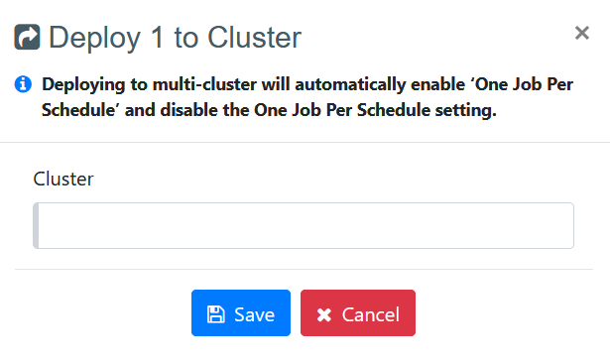Dismiss the modal using the top-right X
The image size is (610, 364).
pos(582,33)
